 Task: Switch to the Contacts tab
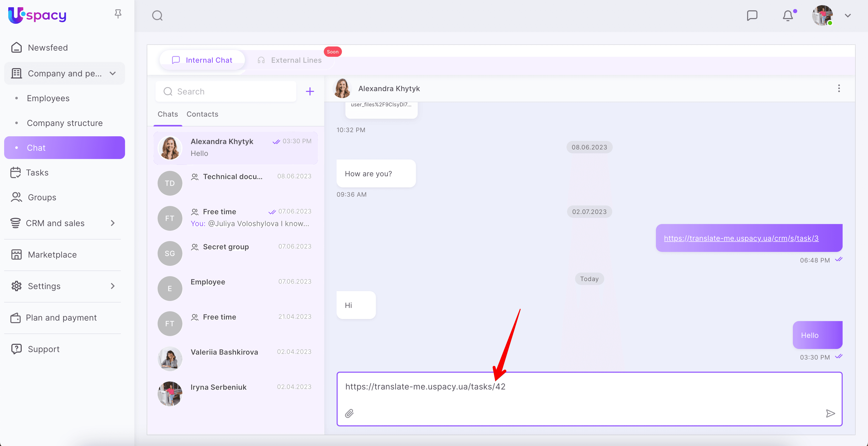point(202,114)
